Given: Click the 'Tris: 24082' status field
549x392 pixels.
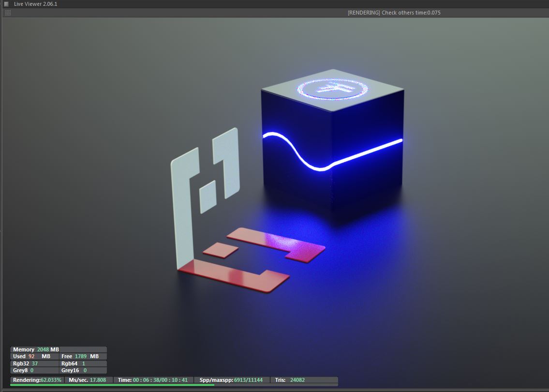Looking at the screenshot, I should (x=304, y=380).
